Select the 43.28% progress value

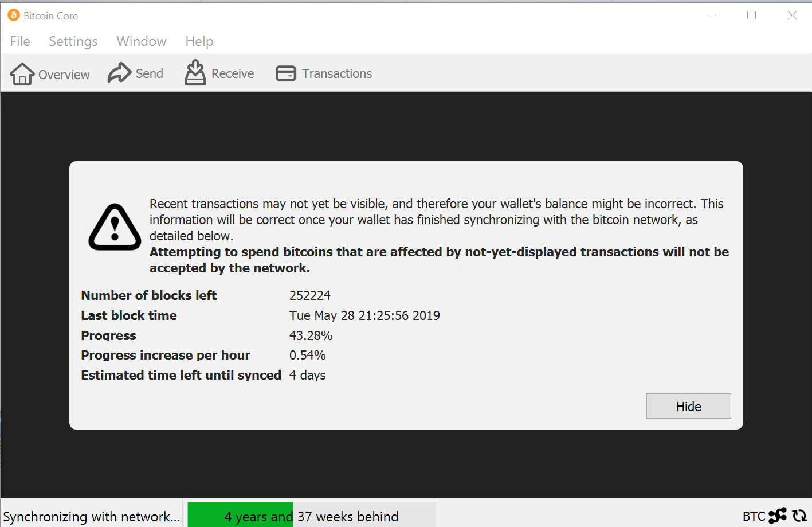311,335
